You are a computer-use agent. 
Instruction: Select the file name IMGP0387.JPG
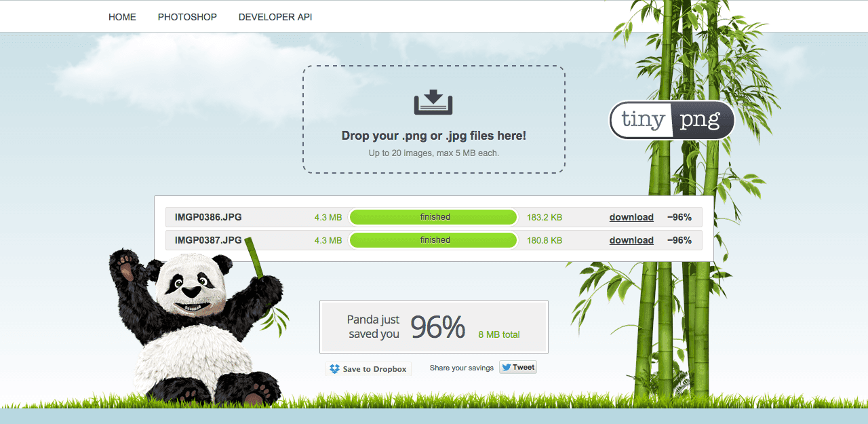tap(208, 240)
